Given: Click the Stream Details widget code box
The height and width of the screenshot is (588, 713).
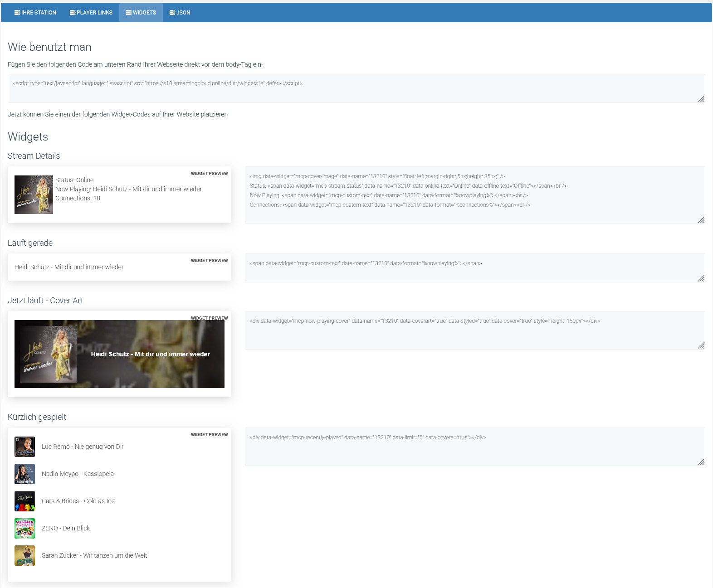Looking at the screenshot, I should pos(474,195).
